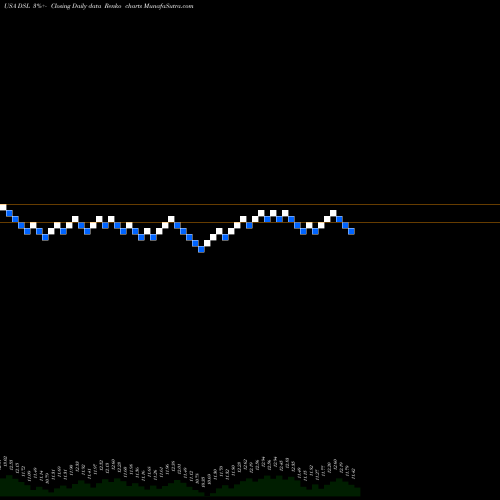Viewport: 500px width, 500px height.
Task: Select the last blue Renko brick on the right
Action: pos(351,231)
